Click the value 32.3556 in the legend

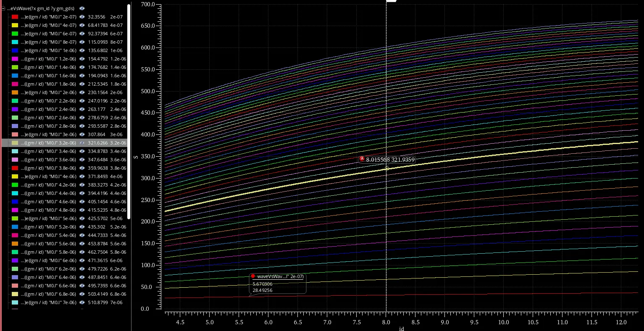[97, 17]
